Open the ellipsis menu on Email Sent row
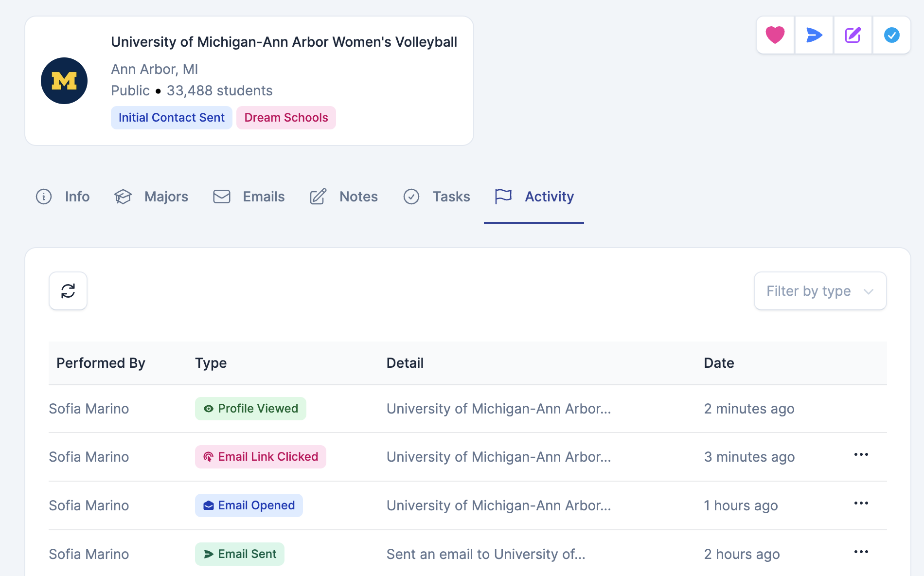This screenshot has height=576, width=924. point(861,552)
